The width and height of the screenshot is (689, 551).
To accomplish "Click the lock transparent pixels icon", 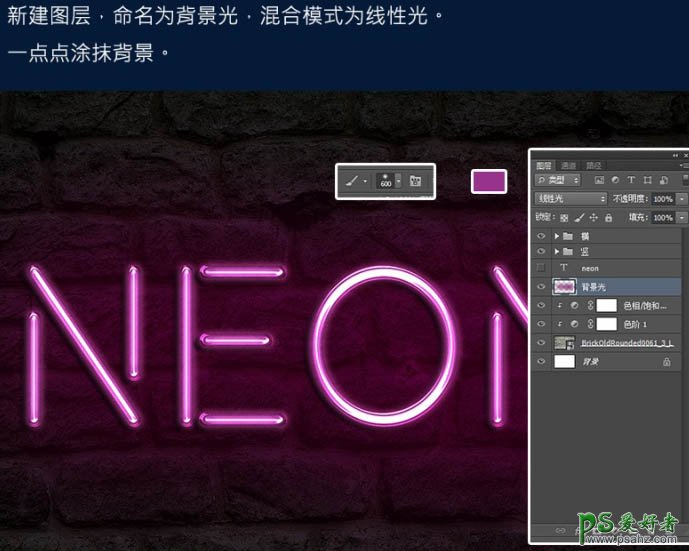I will pos(565,217).
